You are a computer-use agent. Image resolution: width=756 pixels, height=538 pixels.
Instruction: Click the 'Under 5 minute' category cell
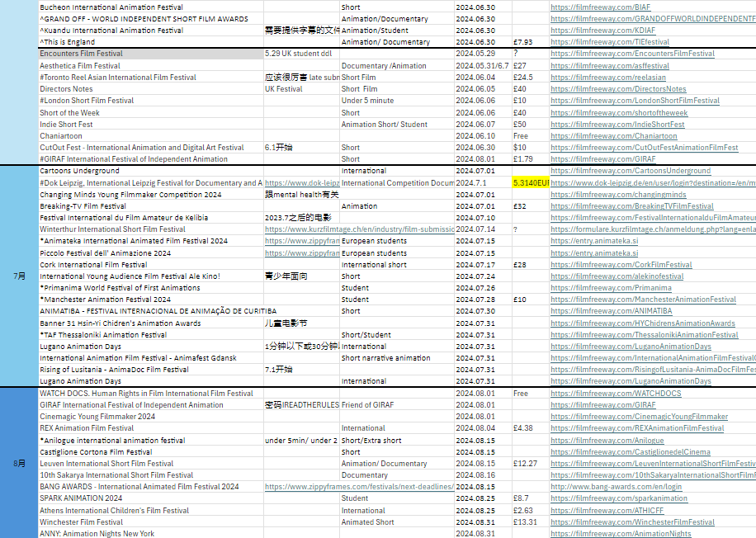[397, 101]
